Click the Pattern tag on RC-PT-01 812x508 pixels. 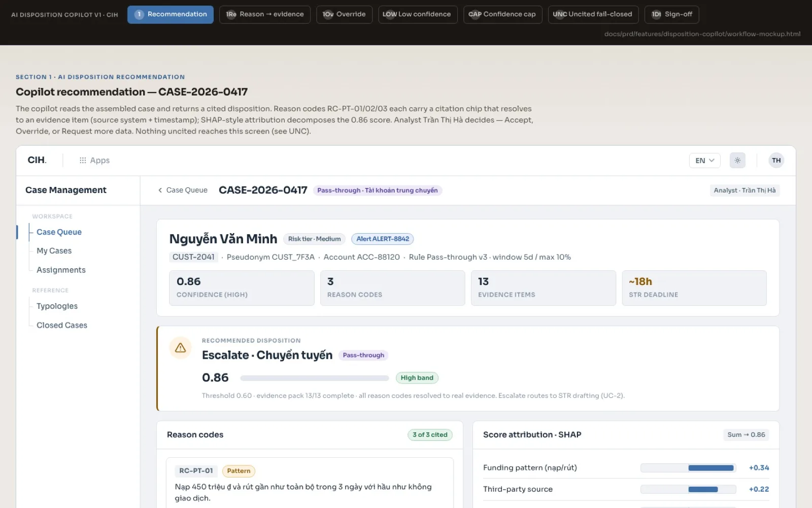239,471
